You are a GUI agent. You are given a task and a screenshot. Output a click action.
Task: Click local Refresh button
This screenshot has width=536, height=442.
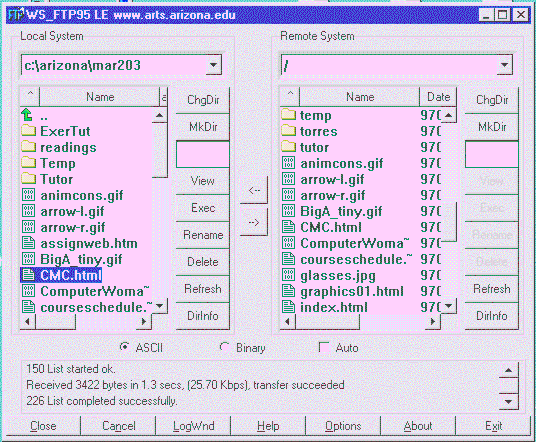click(203, 289)
